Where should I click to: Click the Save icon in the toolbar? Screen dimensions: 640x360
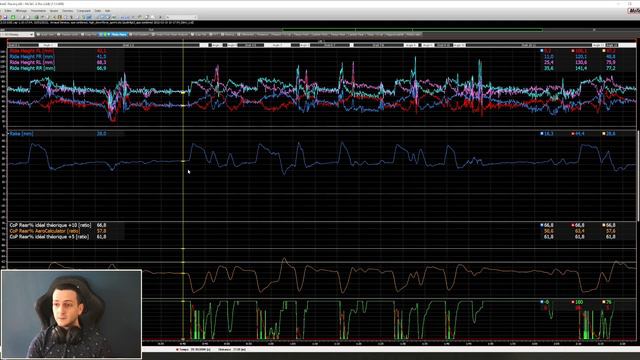pos(5,17)
